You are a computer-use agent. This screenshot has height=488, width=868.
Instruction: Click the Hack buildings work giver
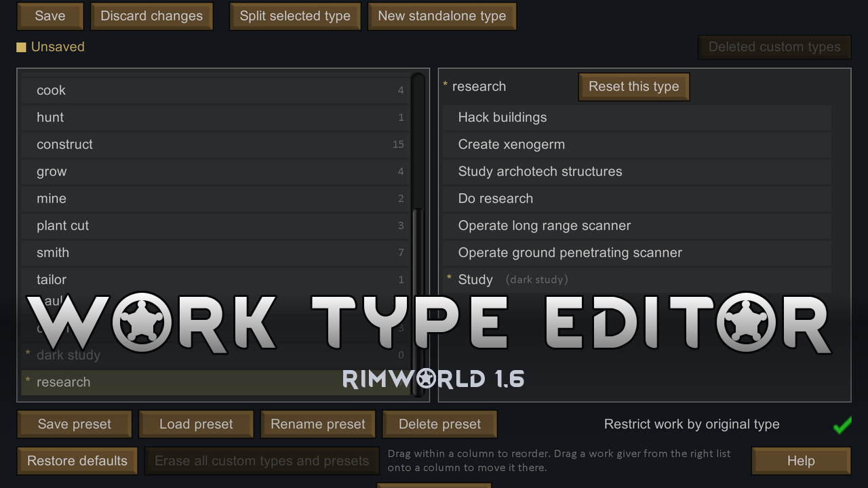(637, 117)
